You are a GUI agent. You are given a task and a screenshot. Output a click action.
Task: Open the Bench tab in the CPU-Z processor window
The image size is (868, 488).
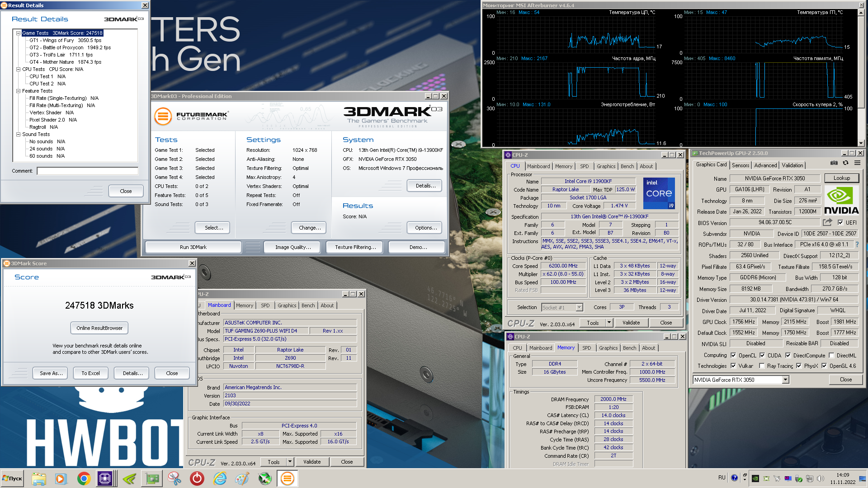pyautogui.click(x=627, y=166)
